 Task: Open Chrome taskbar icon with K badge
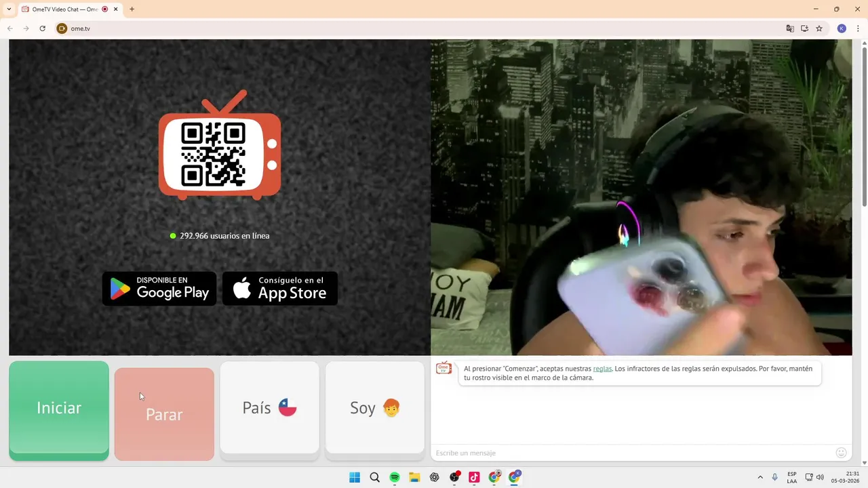pos(515,477)
